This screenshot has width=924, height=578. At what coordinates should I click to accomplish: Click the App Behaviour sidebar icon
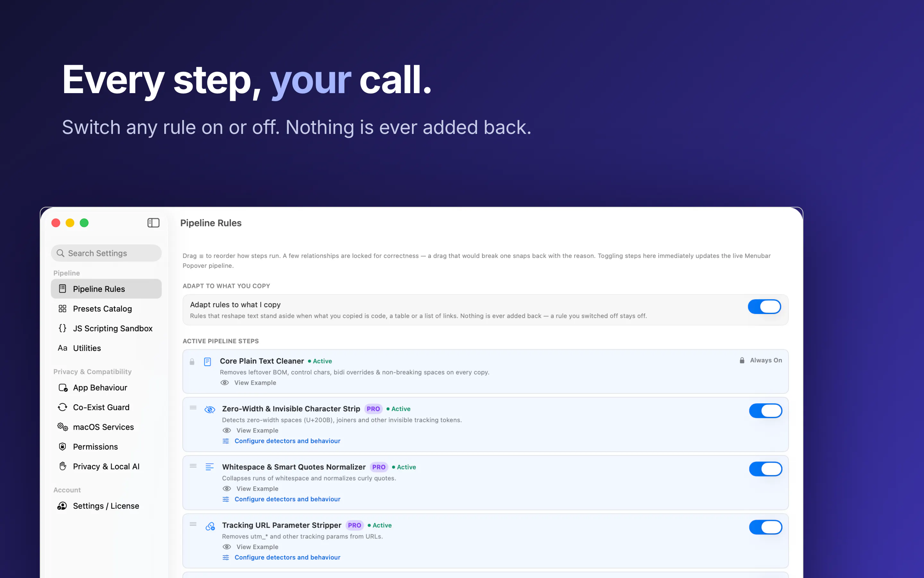(63, 388)
